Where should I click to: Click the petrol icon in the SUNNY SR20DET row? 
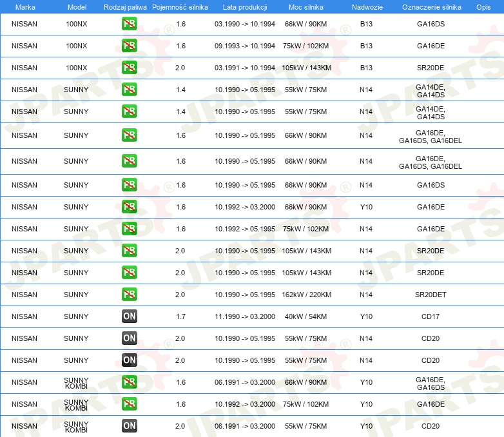coord(129,295)
